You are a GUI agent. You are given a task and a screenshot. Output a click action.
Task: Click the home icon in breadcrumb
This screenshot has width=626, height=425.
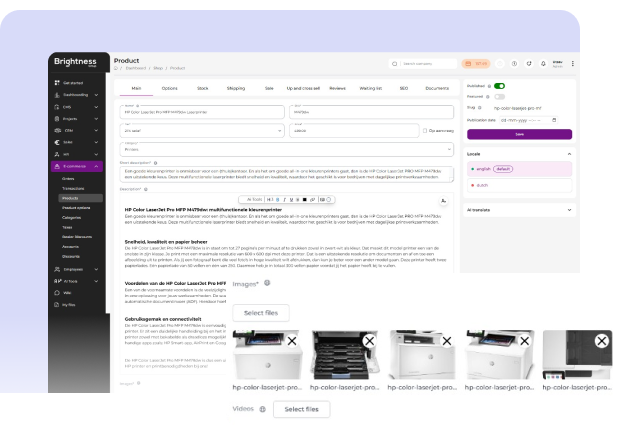pyautogui.click(x=117, y=68)
